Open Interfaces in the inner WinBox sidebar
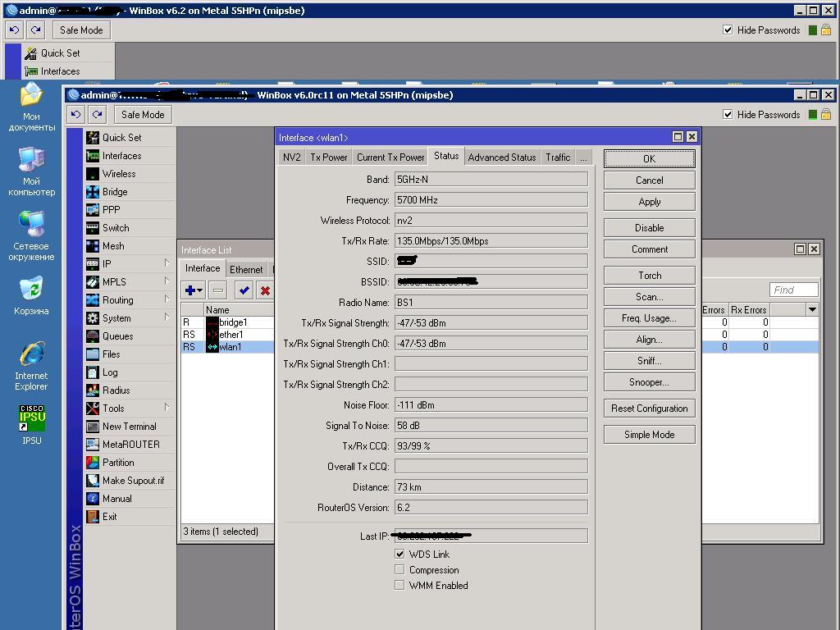840x630 pixels. (x=130, y=156)
